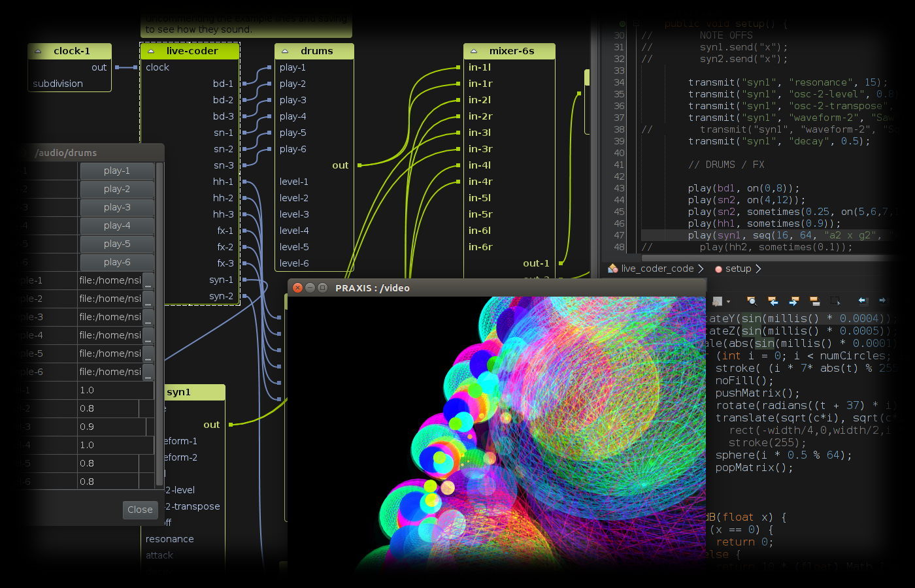
Task: Browse file for sample-6 with ellipsis button
Action: pos(148,372)
